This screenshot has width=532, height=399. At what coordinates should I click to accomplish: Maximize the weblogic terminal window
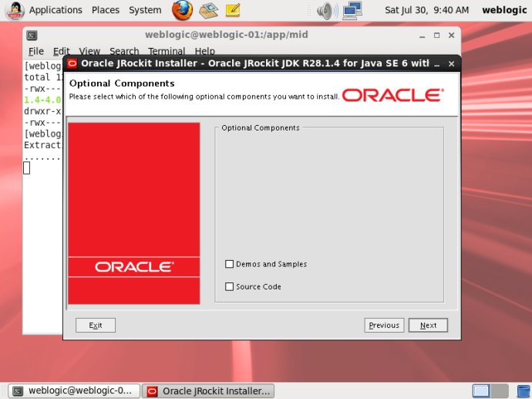click(x=436, y=36)
